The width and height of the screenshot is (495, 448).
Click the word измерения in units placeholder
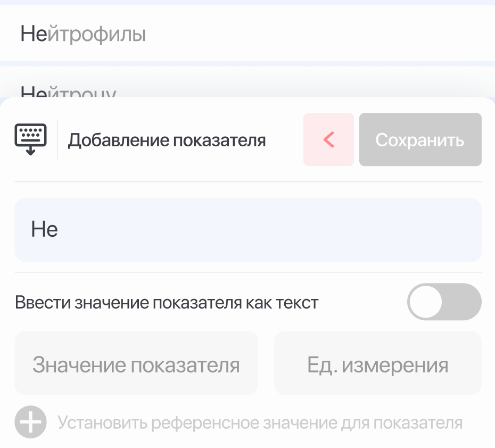pos(395,365)
